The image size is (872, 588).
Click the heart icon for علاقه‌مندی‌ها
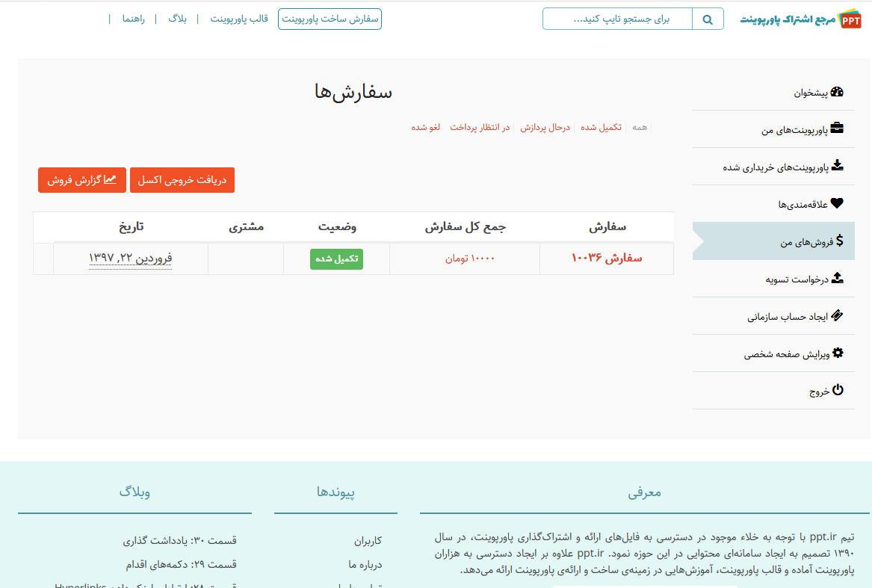click(837, 203)
